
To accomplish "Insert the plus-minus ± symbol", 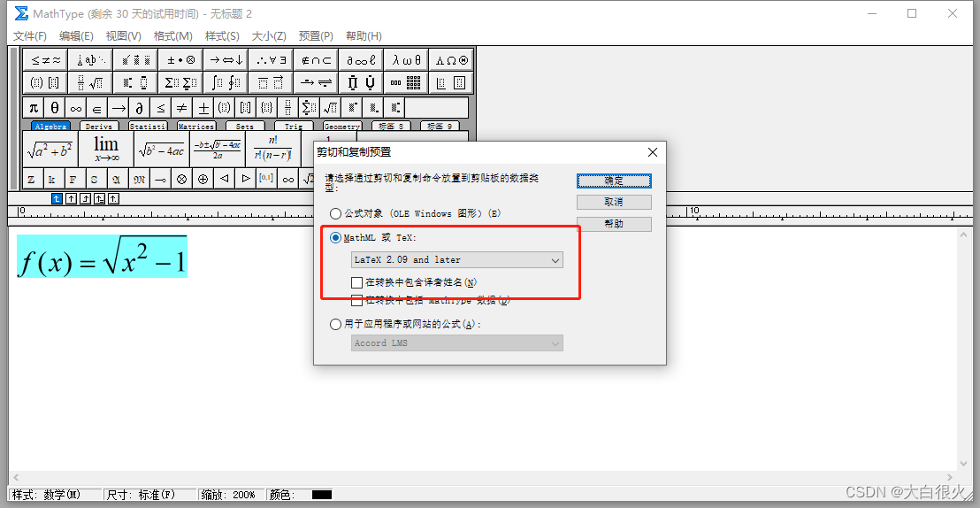I will click(203, 108).
